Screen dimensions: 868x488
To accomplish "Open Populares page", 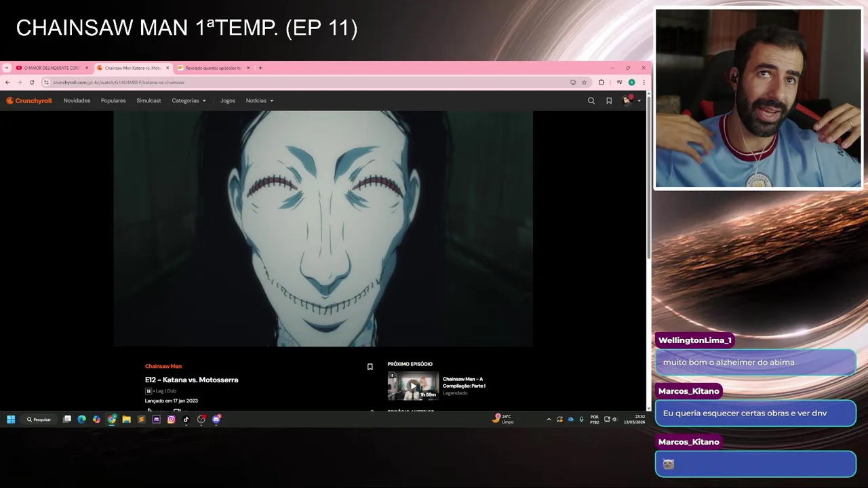I will tap(113, 101).
